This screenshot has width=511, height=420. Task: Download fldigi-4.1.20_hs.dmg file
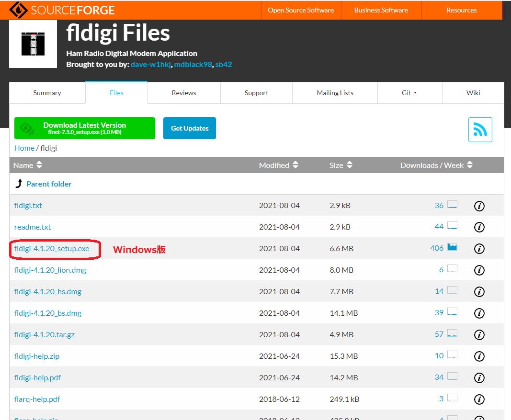[48, 291]
